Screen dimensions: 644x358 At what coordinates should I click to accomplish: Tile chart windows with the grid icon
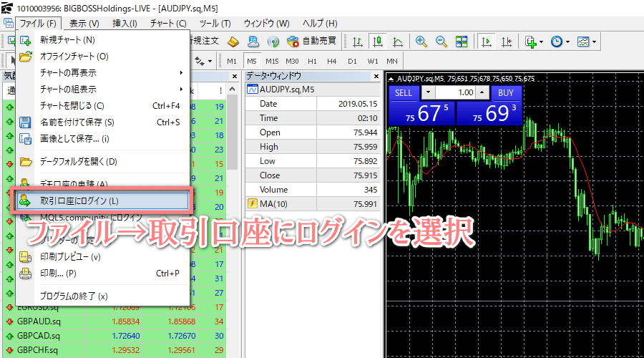462,42
